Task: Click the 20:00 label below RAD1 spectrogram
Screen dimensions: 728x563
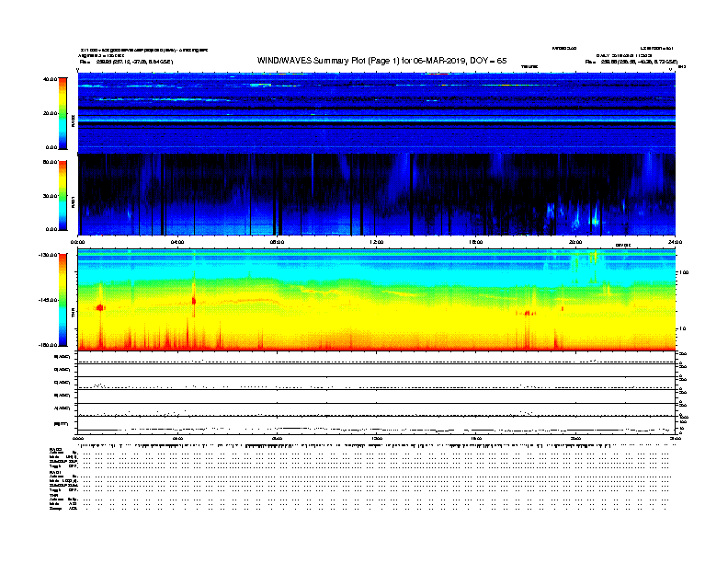Action: pyautogui.click(x=575, y=242)
